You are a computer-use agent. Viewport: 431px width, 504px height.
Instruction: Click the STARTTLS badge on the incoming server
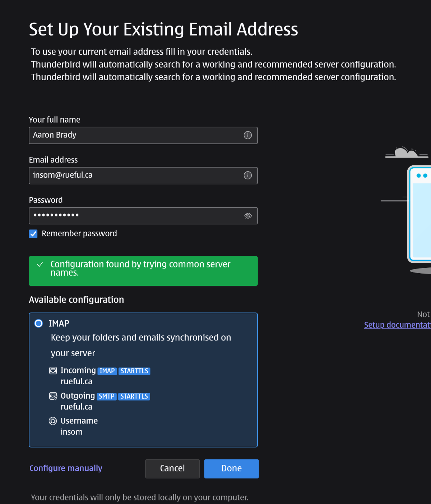[134, 371]
